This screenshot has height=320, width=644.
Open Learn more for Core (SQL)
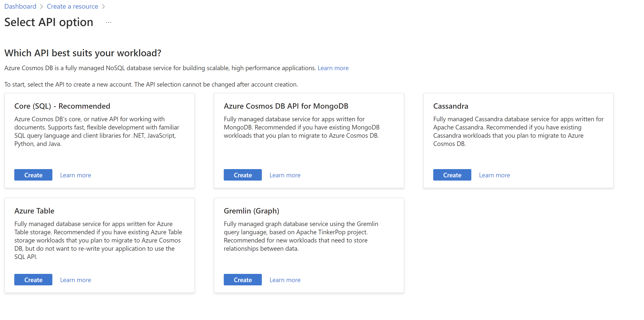[76, 175]
